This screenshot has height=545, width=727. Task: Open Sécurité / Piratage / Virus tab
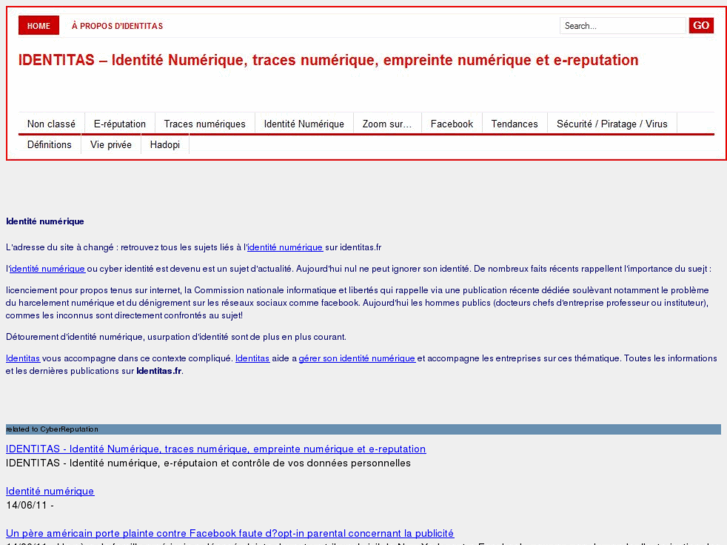(612, 124)
